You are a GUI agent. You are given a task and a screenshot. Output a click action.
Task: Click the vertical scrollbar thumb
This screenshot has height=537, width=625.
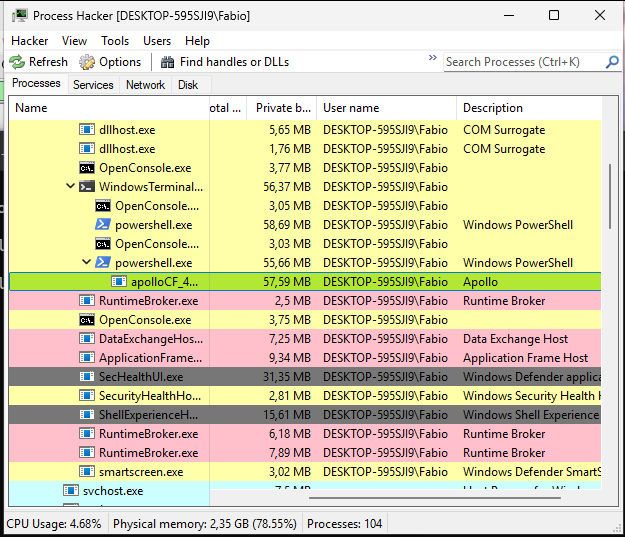tap(610, 196)
